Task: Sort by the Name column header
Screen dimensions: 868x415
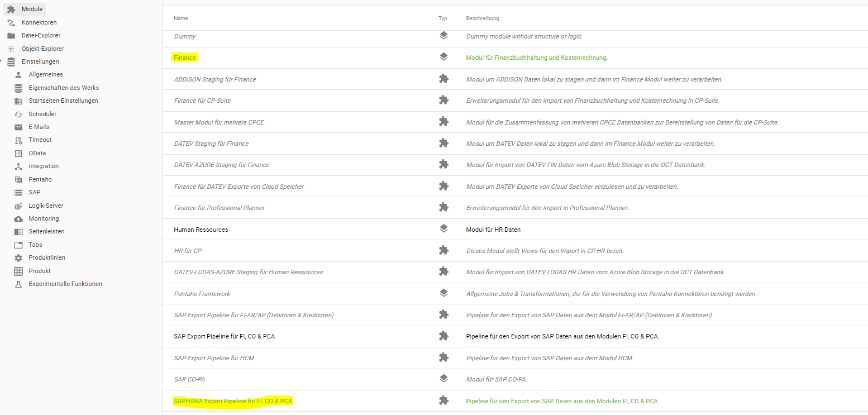Action: (181, 18)
